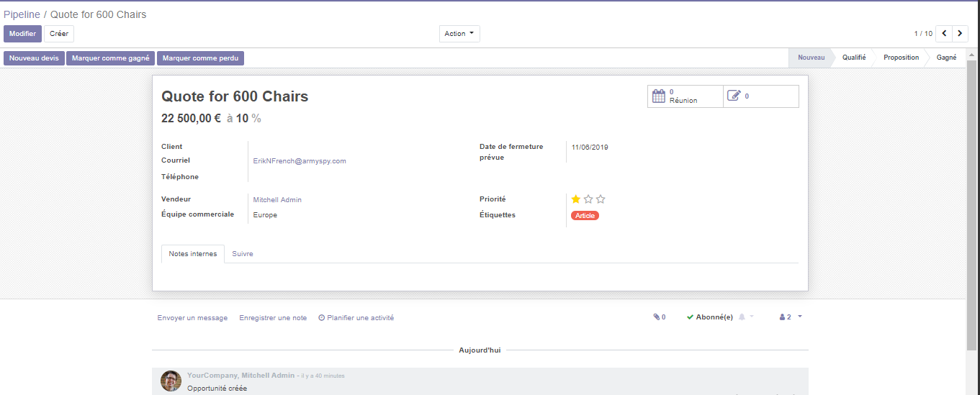Set priority to three stars
Viewport: 980px width, 395px height.
[601, 199]
